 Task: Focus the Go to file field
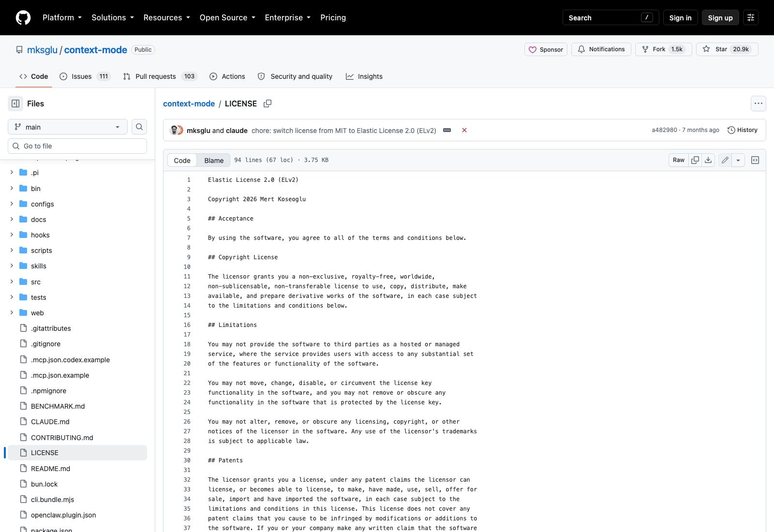coord(77,146)
